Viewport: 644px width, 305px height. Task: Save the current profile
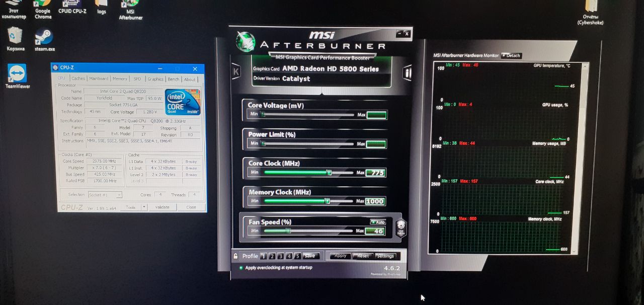click(310, 256)
